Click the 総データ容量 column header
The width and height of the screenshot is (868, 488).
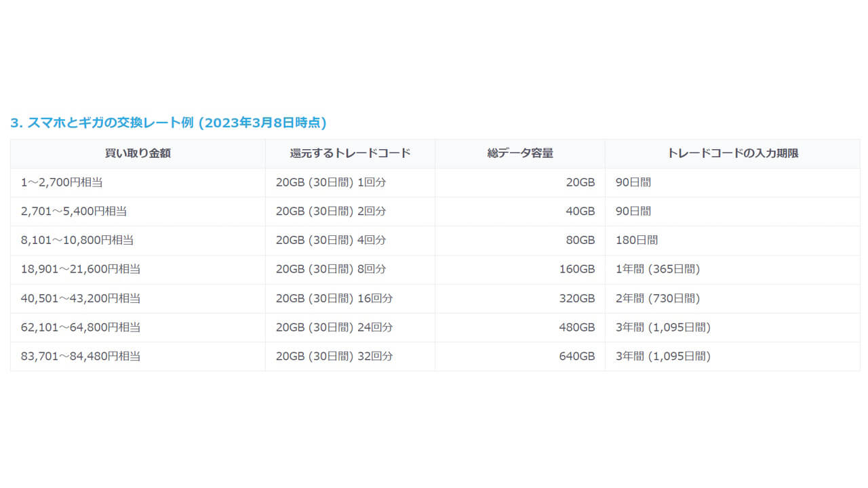pos(519,153)
